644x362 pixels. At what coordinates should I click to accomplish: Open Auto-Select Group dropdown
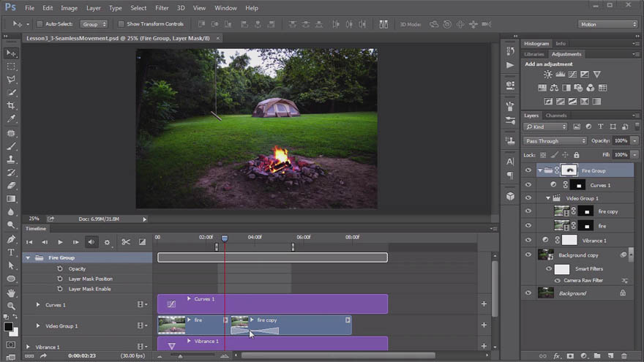click(x=94, y=24)
